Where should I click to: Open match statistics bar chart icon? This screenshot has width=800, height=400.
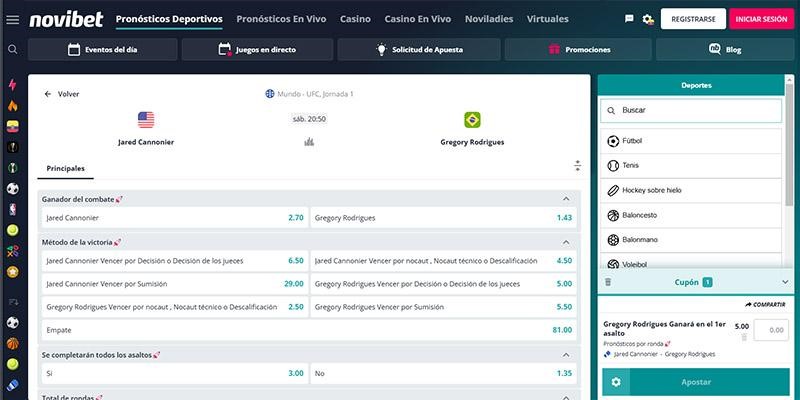coord(309,142)
